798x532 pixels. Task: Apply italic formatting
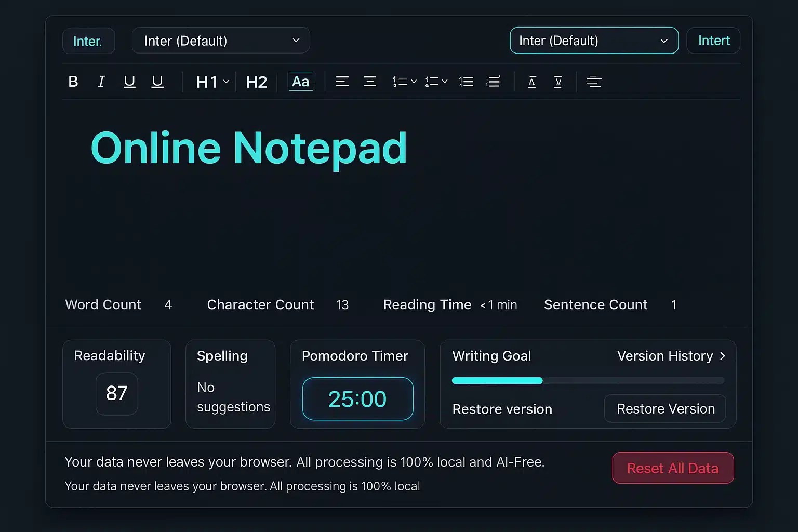(x=101, y=81)
